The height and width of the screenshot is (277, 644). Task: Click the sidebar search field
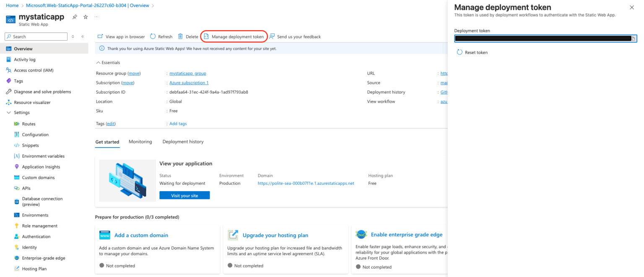pos(36,36)
